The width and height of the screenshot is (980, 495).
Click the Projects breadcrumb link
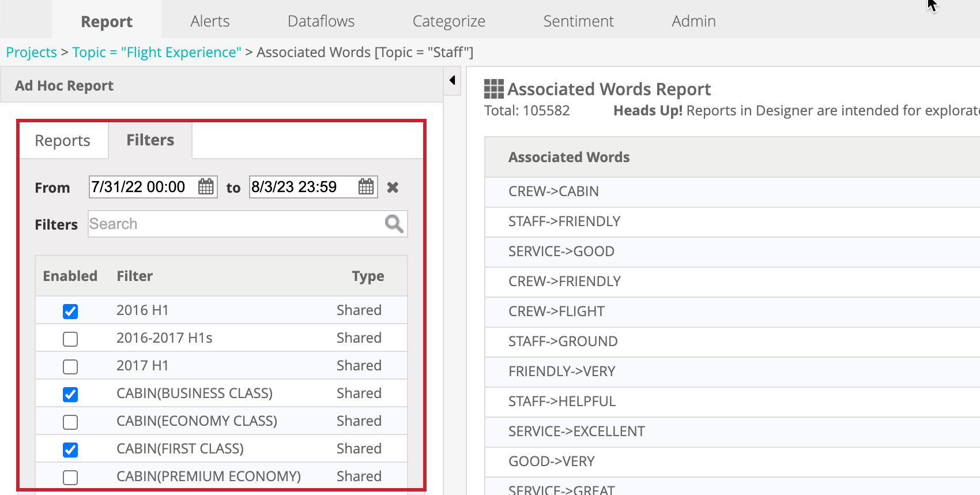[x=32, y=52]
